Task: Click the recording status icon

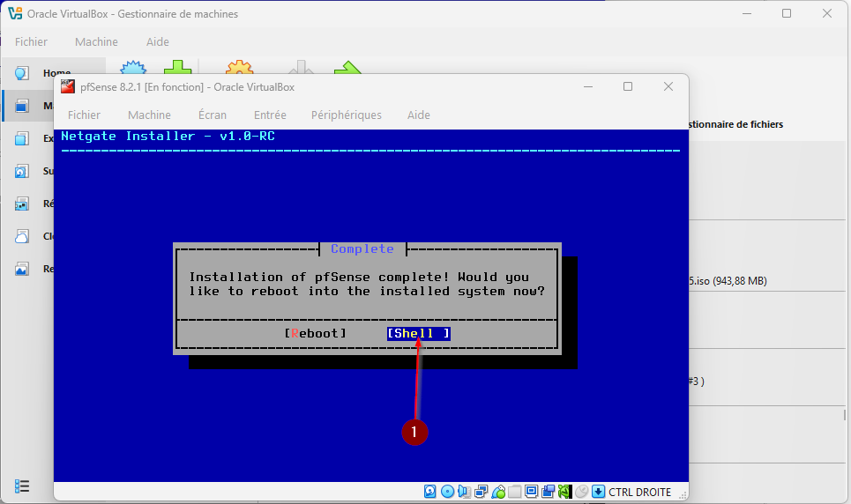Action: coord(548,492)
